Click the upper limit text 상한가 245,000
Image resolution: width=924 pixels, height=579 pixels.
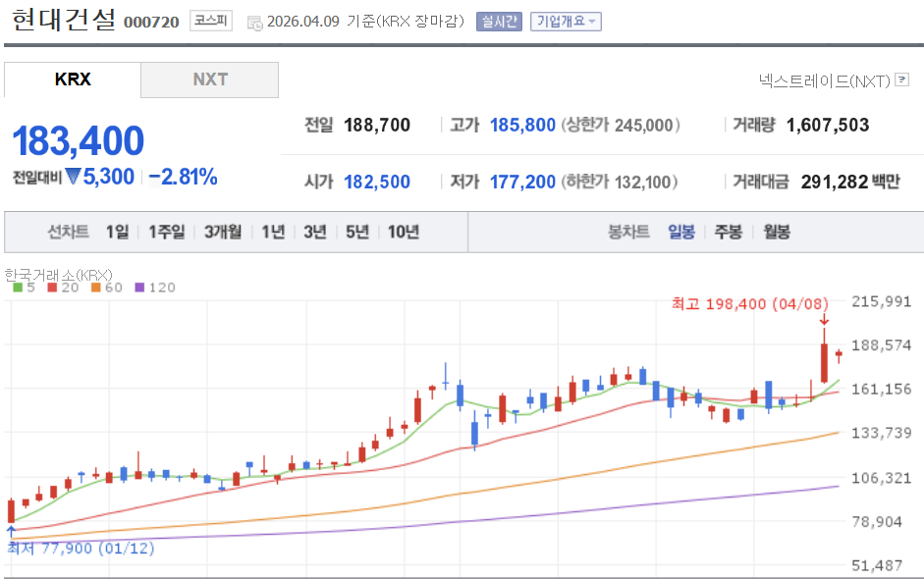[621, 125]
